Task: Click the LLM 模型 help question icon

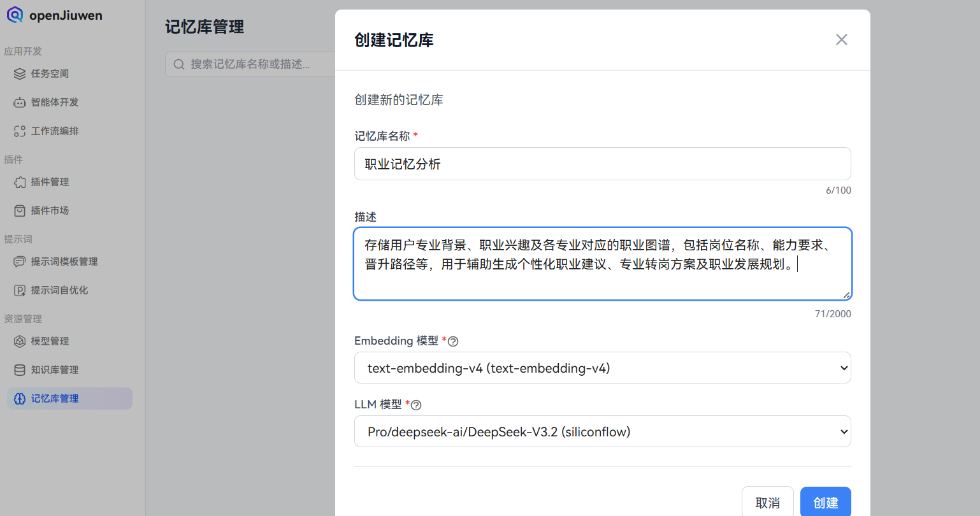Action: click(x=415, y=405)
